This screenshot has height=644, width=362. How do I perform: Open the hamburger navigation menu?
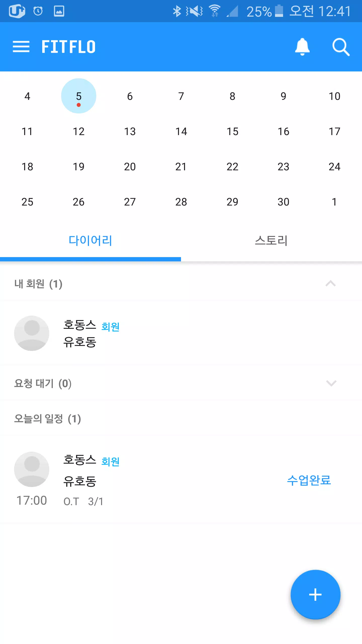(21, 47)
